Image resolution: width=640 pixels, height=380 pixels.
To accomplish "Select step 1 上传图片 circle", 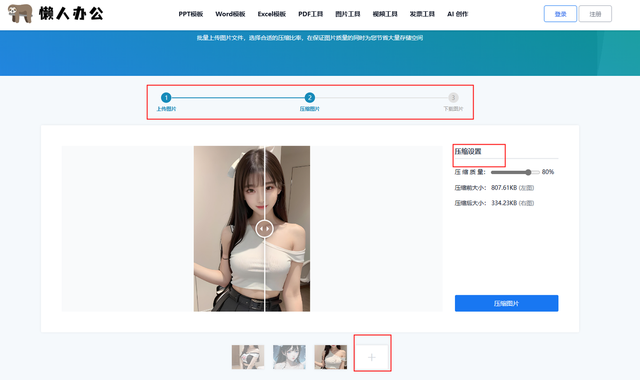I will click(x=166, y=98).
